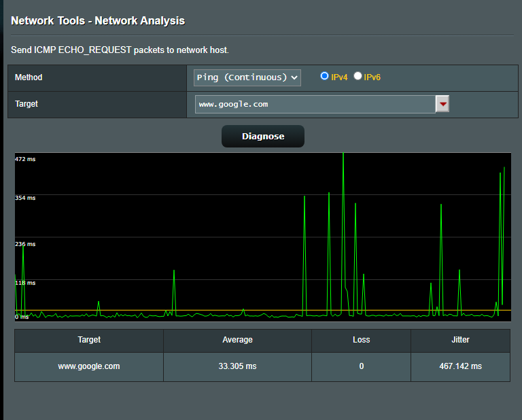Expand target list with red arrow button
This screenshot has height=420, width=522.
442,104
